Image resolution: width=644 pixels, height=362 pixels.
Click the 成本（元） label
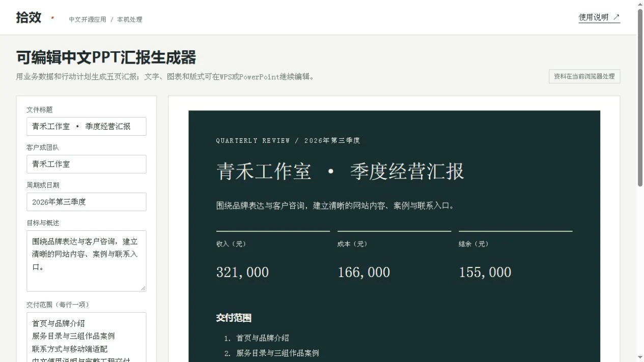point(352,244)
